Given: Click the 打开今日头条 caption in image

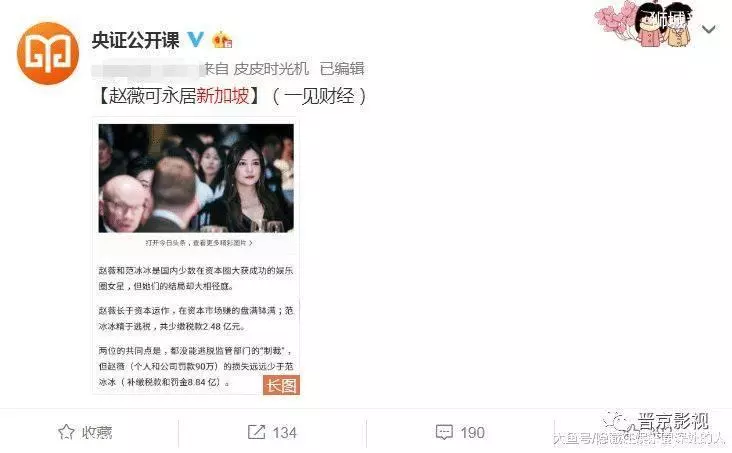Looking at the screenshot, I should (x=199, y=243).
